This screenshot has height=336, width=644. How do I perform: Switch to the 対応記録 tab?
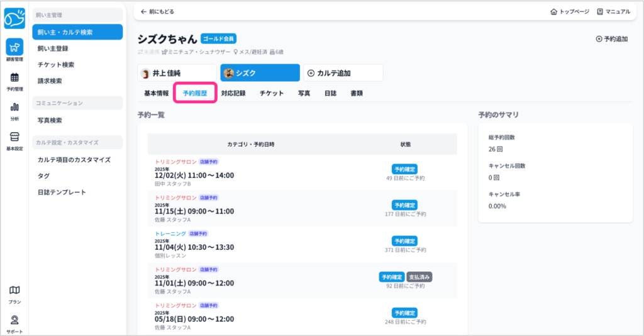[x=233, y=93]
